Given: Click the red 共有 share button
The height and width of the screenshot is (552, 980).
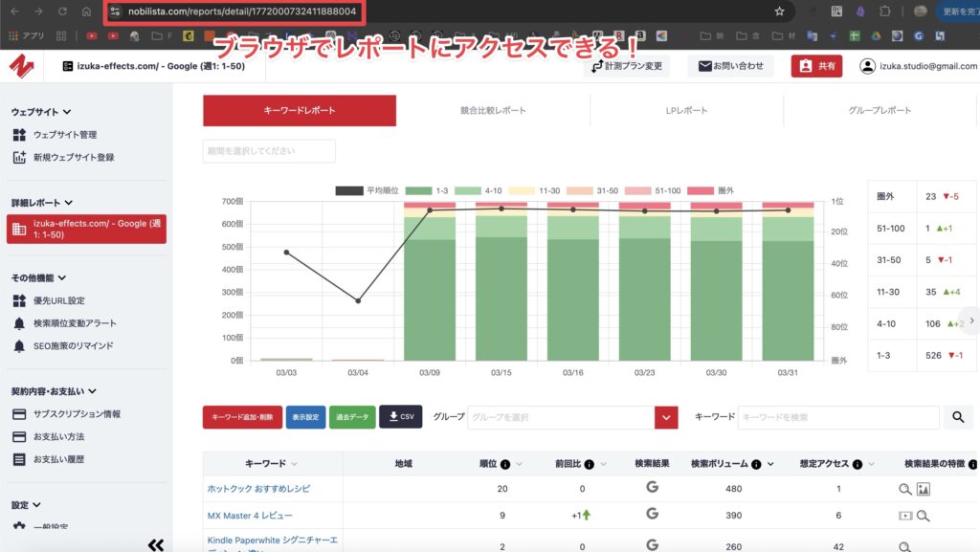Looking at the screenshot, I should click(816, 66).
